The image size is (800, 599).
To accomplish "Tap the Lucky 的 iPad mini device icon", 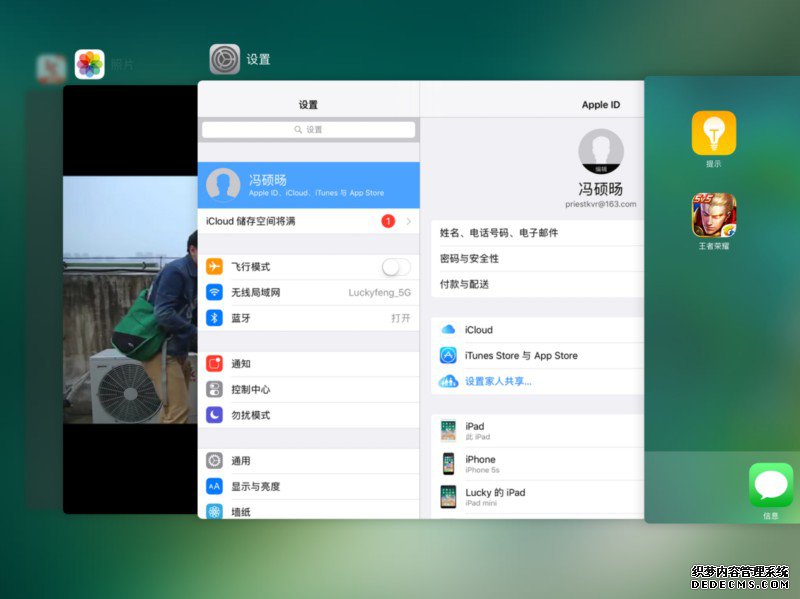I will tap(448, 497).
